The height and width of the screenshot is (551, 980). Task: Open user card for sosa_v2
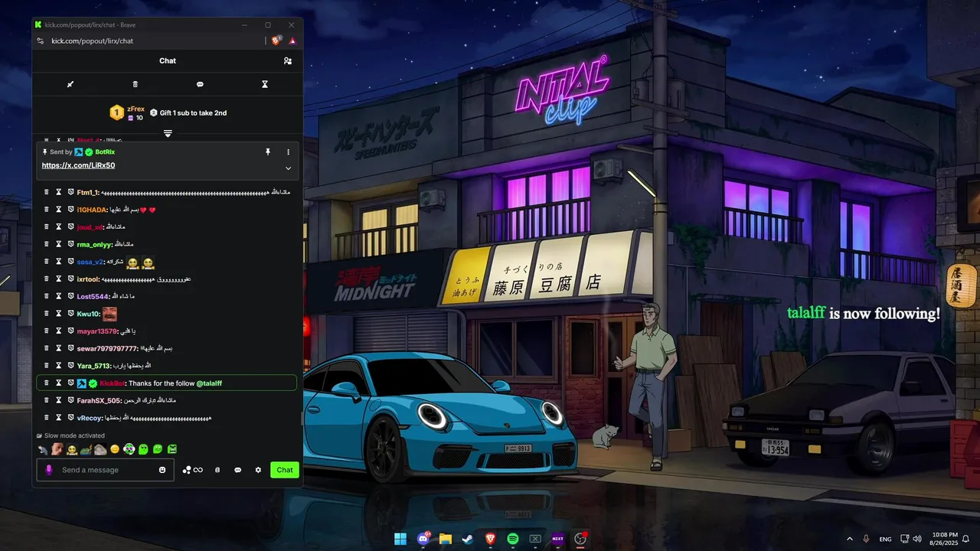tap(90, 262)
